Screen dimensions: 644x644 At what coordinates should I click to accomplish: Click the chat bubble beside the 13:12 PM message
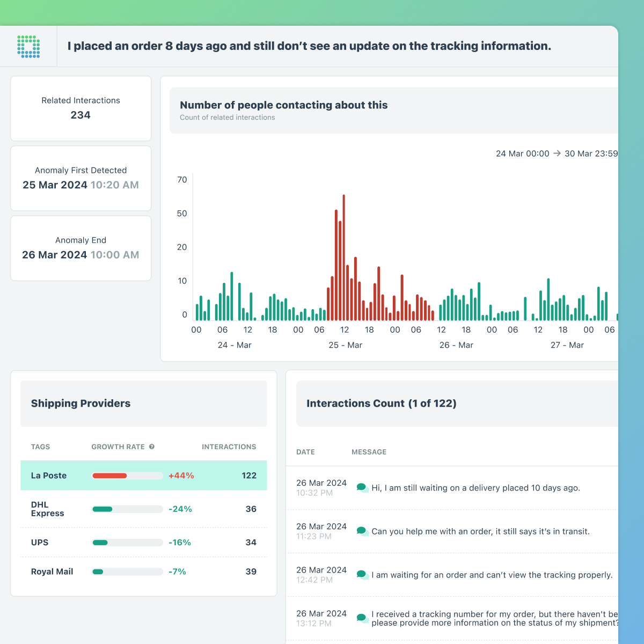tap(362, 617)
